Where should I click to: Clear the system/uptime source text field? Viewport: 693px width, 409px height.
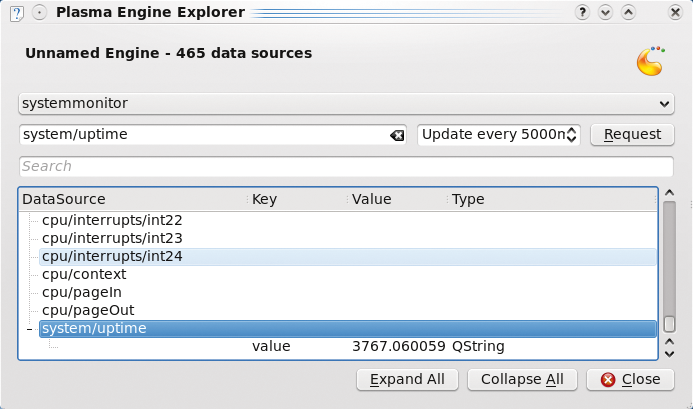click(397, 135)
